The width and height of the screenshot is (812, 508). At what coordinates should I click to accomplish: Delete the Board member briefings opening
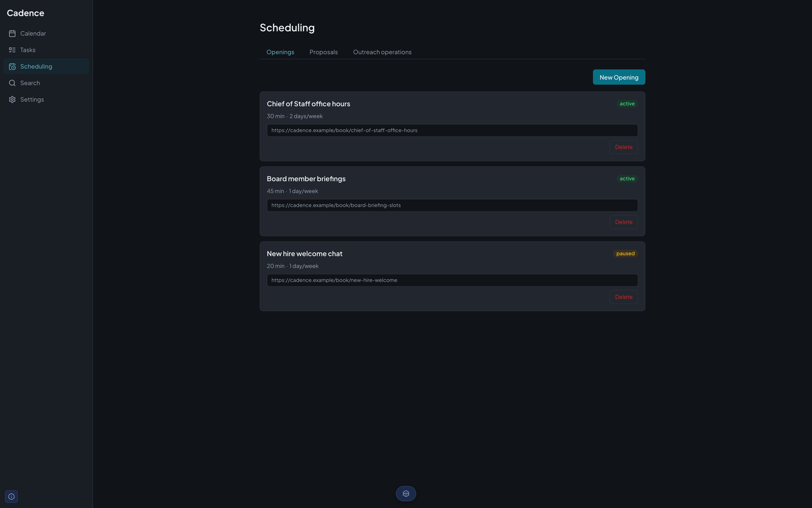(624, 222)
